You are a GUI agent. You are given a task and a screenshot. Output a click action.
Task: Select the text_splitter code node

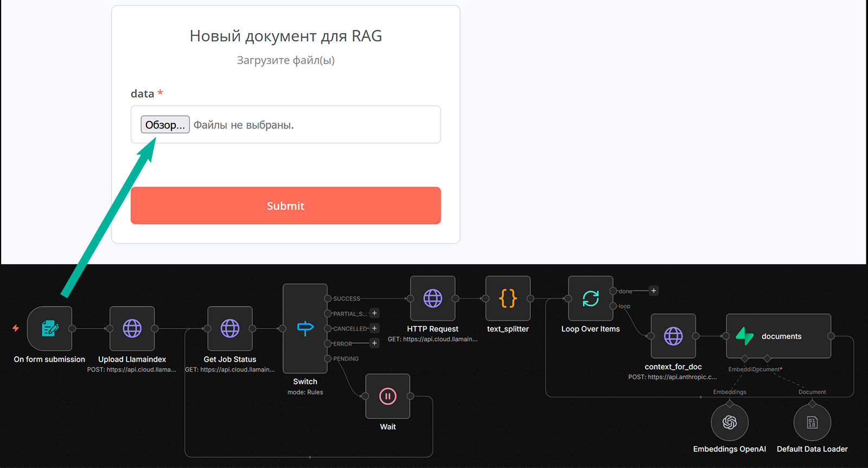coord(508,298)
